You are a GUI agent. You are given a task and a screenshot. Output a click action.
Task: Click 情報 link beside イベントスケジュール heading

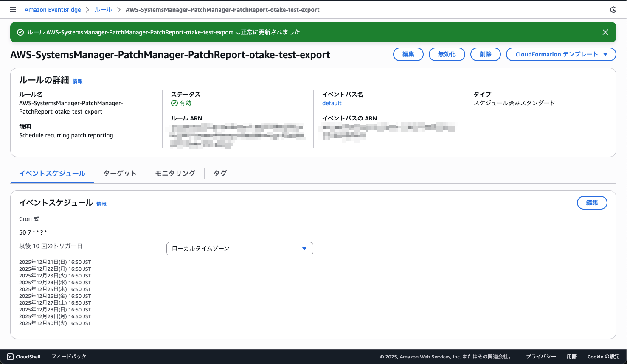[101, 204]
